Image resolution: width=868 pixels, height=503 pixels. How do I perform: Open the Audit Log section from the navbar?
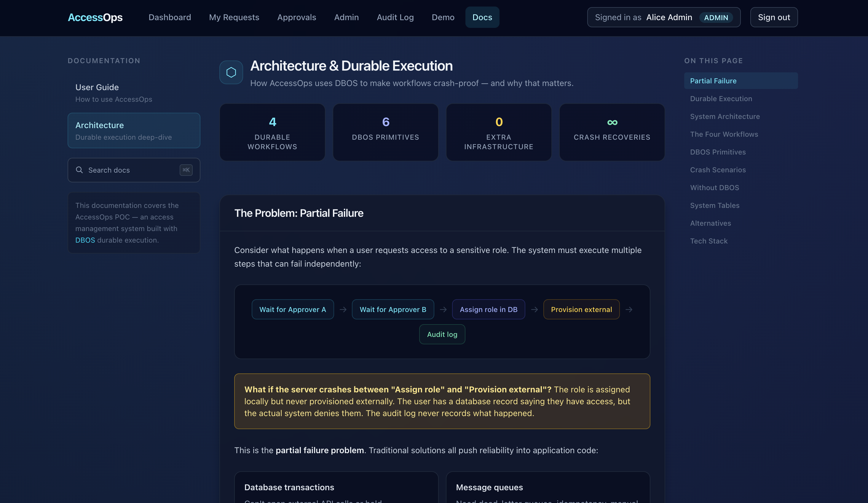[395, 17]
